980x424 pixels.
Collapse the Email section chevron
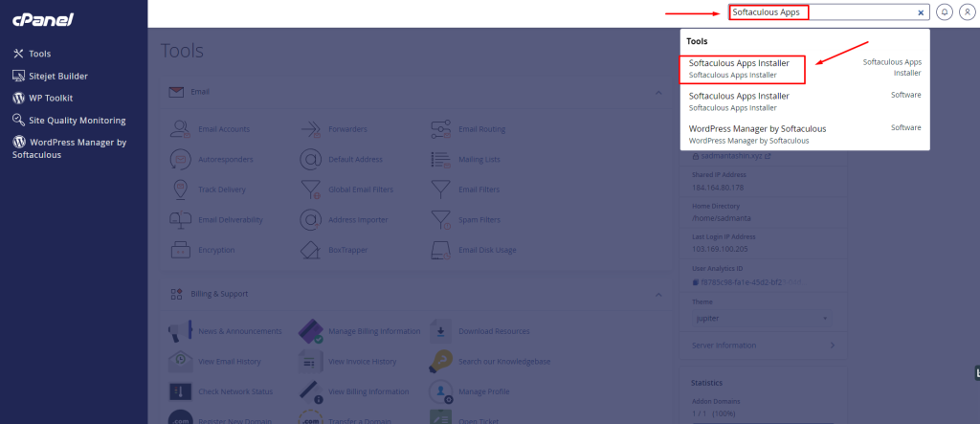pos(658,93)
